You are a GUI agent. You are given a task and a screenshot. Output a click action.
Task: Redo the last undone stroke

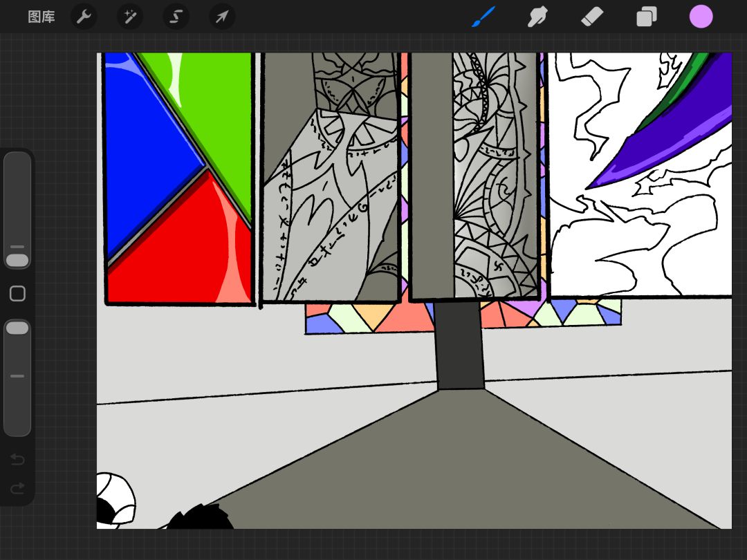point(17,488)
